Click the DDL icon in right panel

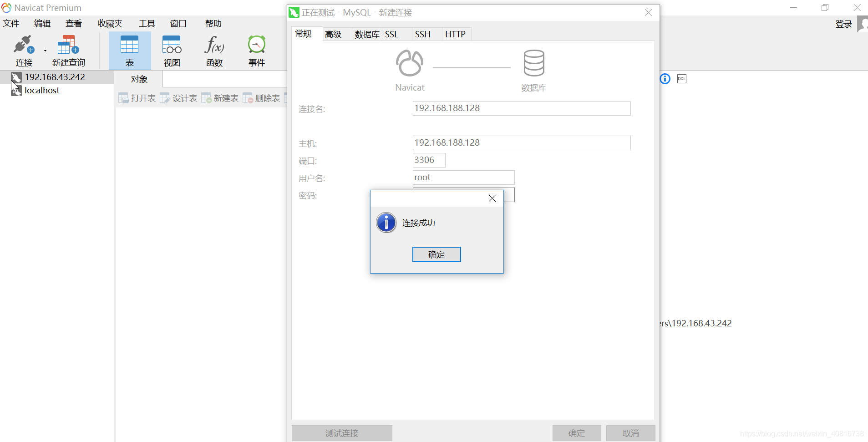point(681,79)
